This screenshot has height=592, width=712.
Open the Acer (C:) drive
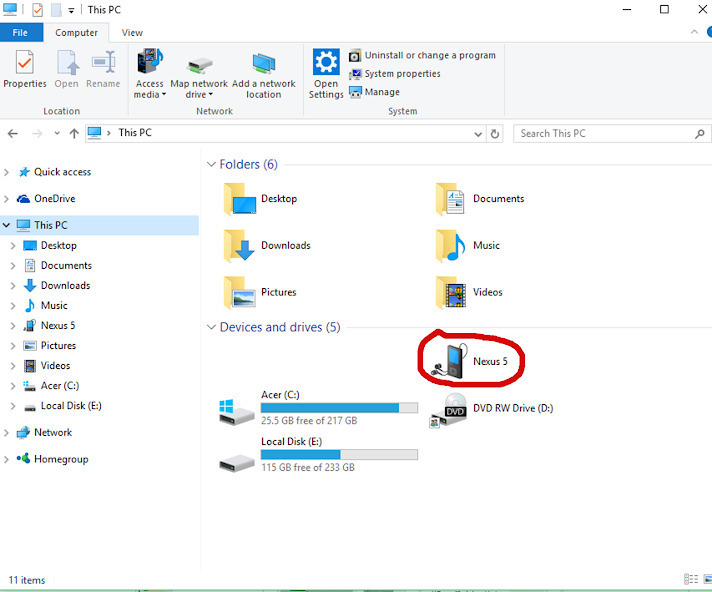point(237,408)
